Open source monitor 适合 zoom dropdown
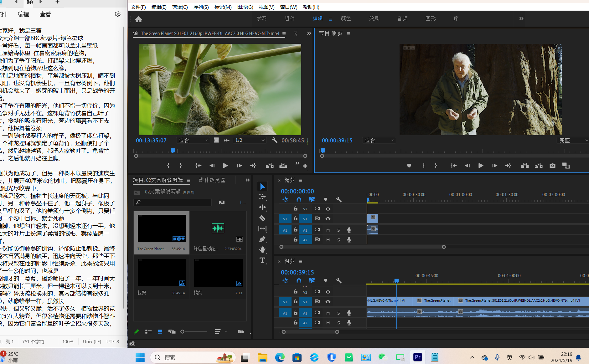 [x=193, y=140]
